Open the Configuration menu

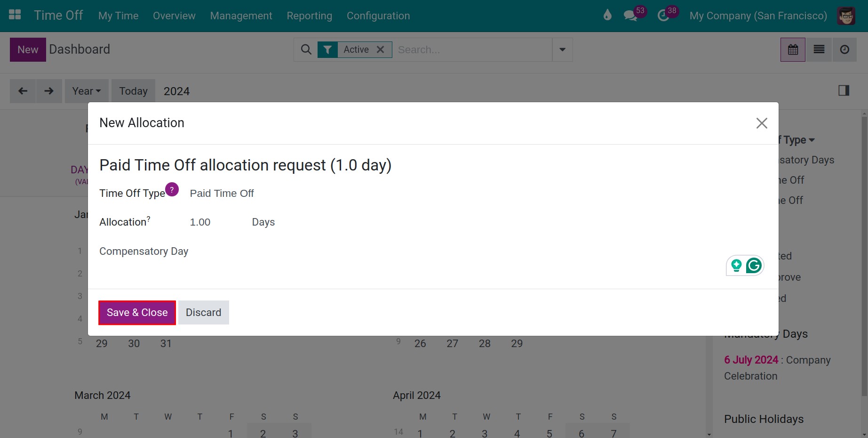coord(378,16)
